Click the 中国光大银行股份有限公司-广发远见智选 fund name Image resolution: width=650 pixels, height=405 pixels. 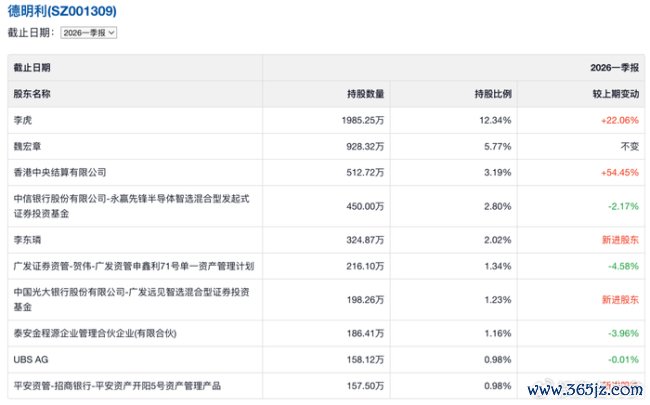tap(131, 299)
